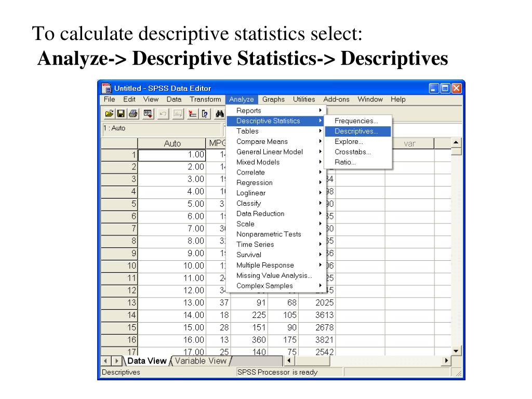Click the horizontal scrollbar right arrow
532x399 pixels.
pos(446,361)
